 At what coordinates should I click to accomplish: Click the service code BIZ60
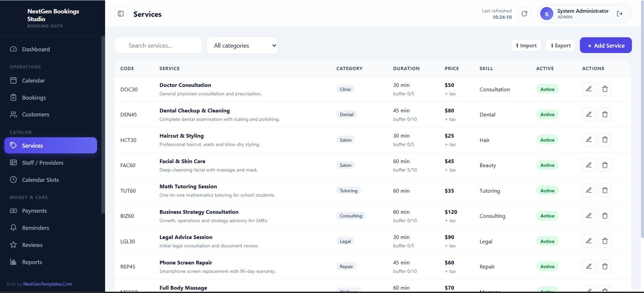click(x=127, y=216)
